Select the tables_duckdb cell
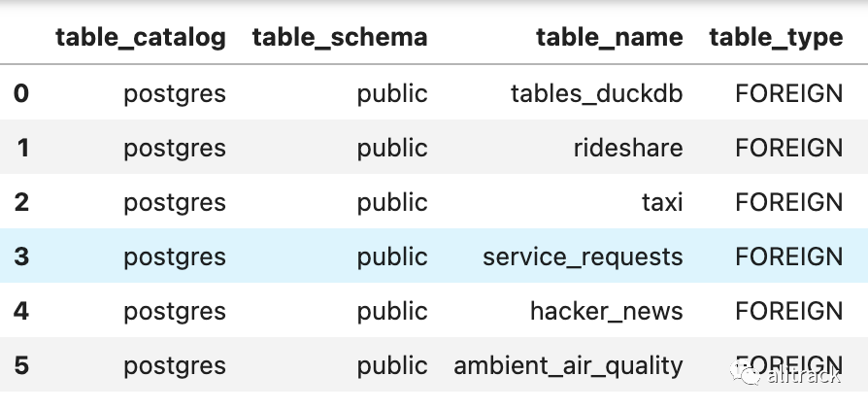The image size is (868, 410). click(597, 93)
